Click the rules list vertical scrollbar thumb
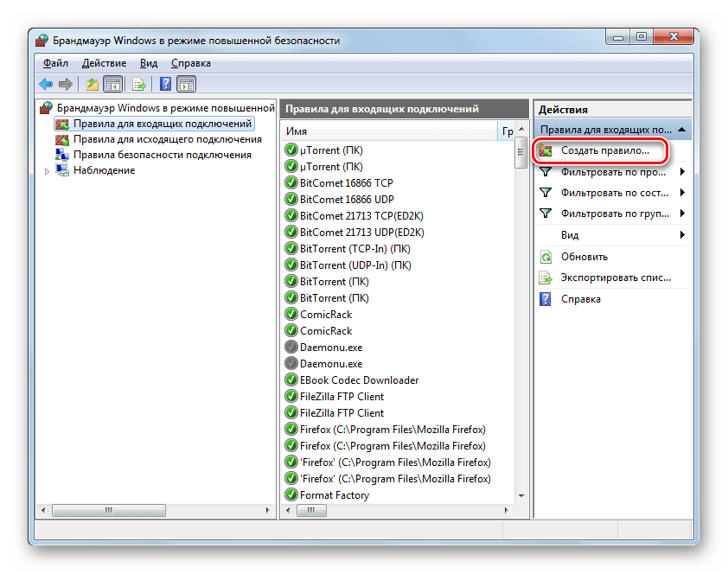728x574 pixels. point(521,152)
